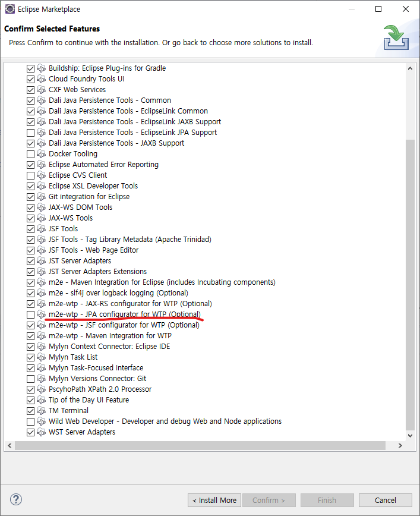Click the icon beside Wild Web Developer

[x=41, y=421]
